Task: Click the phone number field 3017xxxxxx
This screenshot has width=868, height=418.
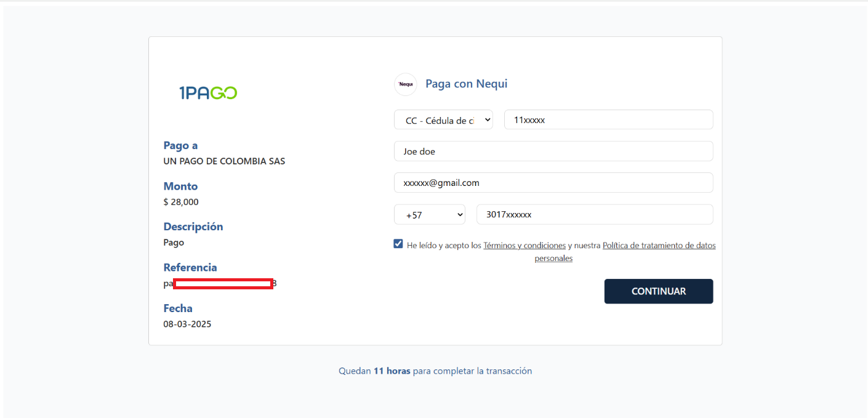Action: (594, 215)
